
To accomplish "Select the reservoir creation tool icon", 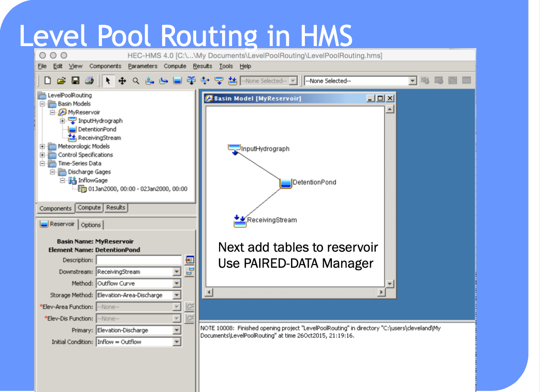I will (x=178, y=81).
